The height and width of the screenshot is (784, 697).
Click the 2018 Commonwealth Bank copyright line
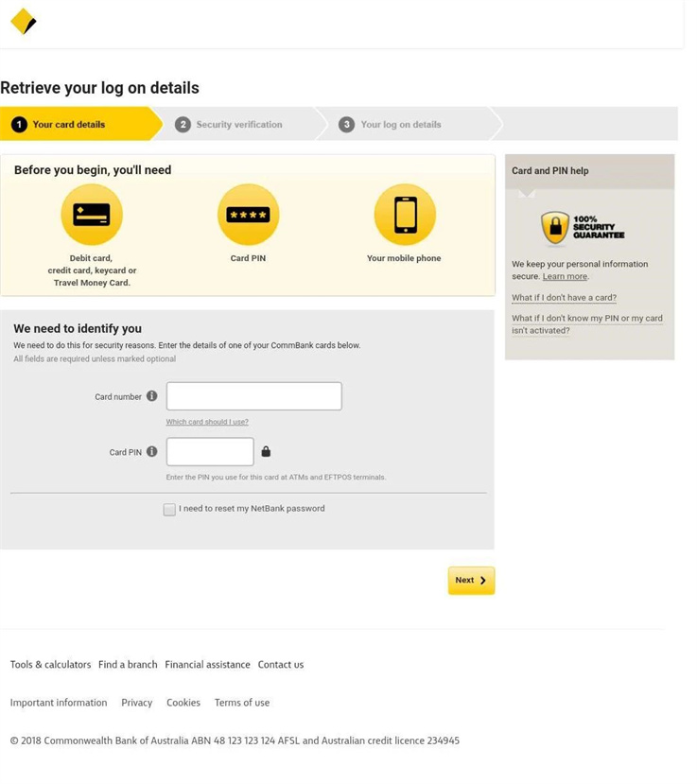coord(235,740)
